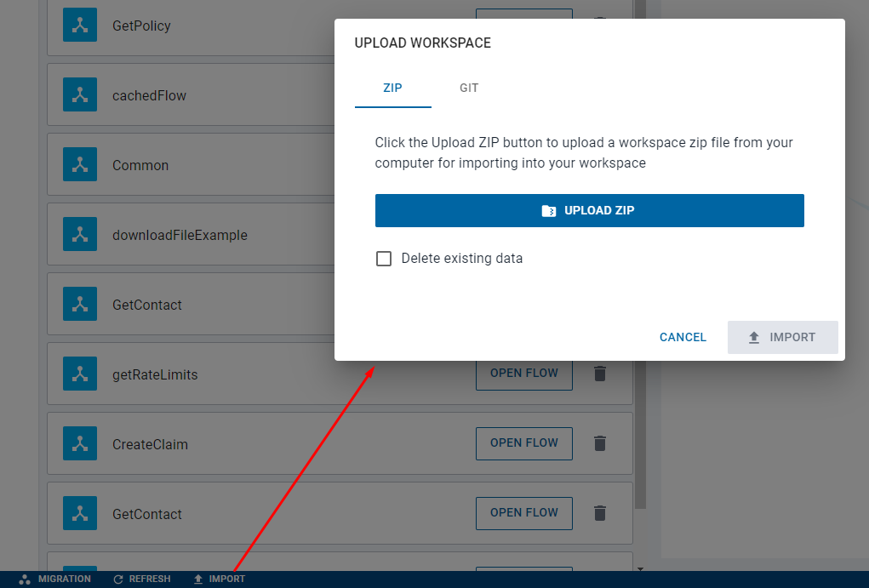869x588 pixels.
Task: Delete the CreateClaim flow using trash icon
Action: tap(600, 443)
